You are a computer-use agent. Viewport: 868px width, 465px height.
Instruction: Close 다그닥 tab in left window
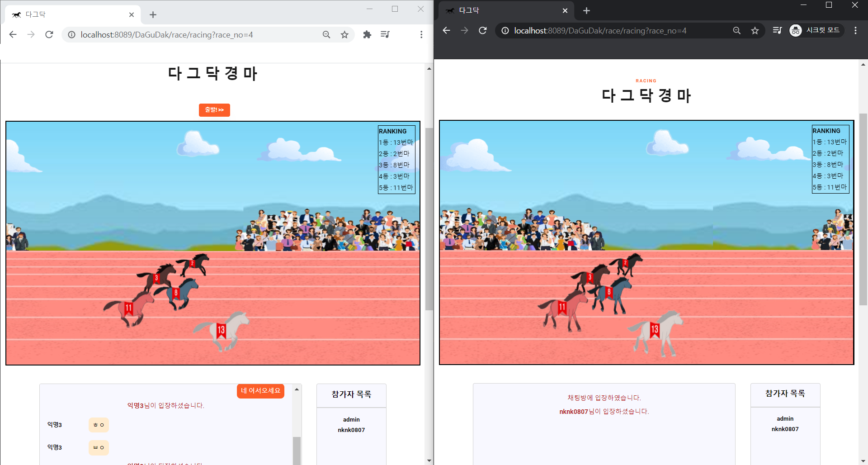[132, 14]
